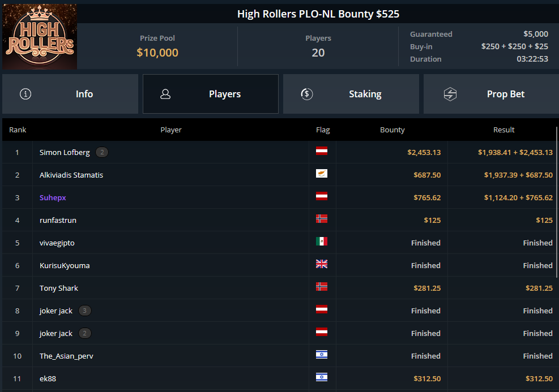Click Simon Lofberg's $2,453.13 bounty cell
The image size is (559, 392).
(424, 152)
